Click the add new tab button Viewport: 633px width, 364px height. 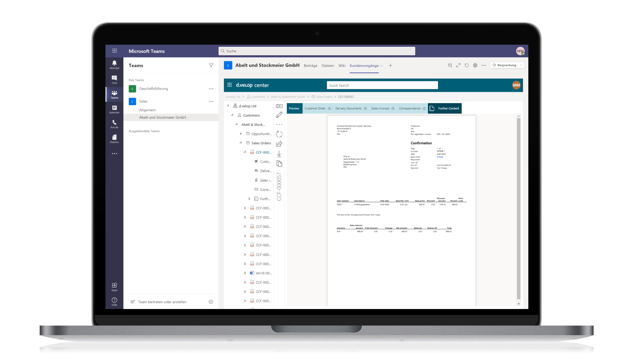pyautogui.click(x=390, y=66)
